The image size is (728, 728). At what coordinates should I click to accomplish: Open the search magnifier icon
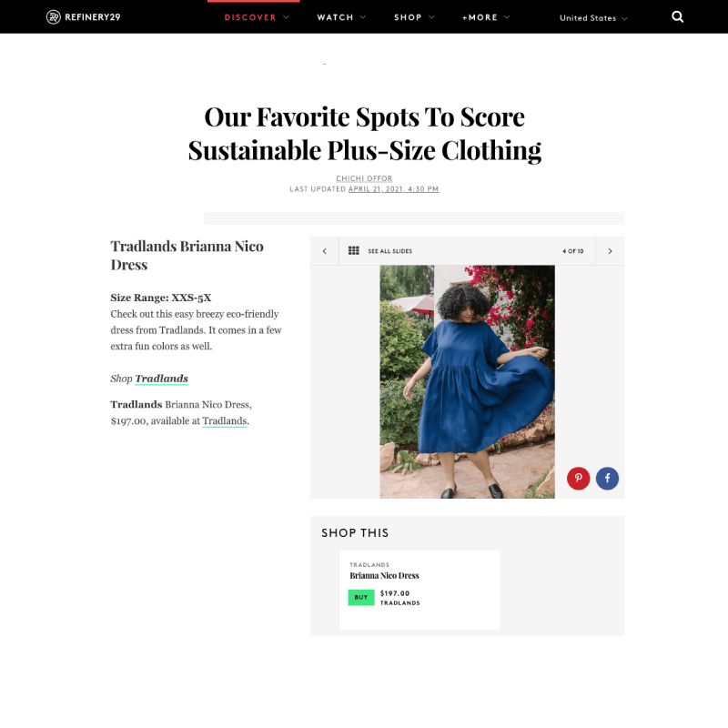click(677, 17)
